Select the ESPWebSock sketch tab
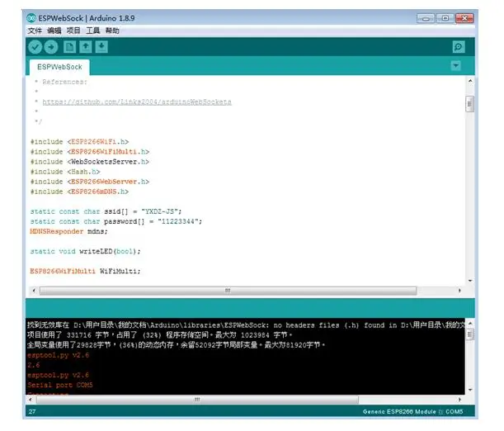The height and width of the screenshot is (431, 504). pyautogui.click(x=59, y=67)
